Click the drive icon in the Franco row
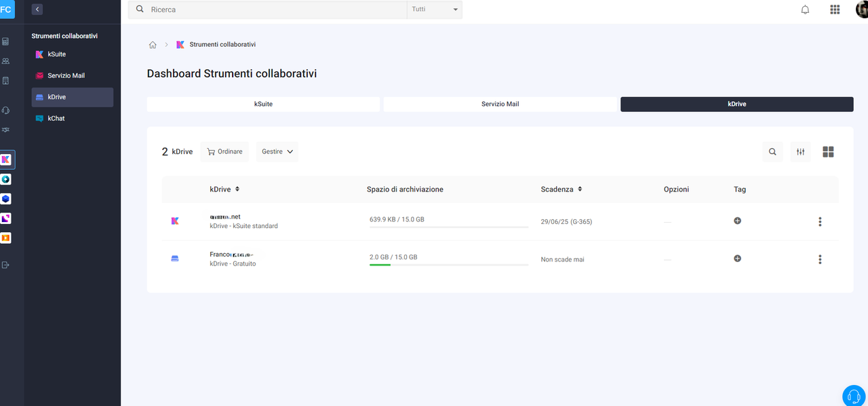868x406 pixels. [x=175, y=259]
